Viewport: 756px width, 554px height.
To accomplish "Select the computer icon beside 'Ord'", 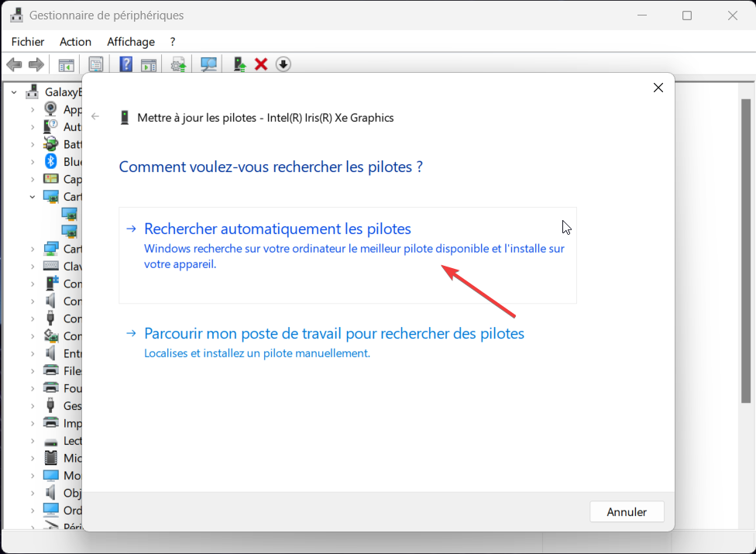I will 50,510.
